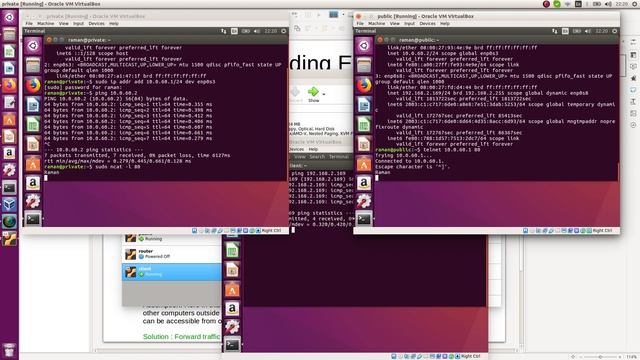Screen dimensions: 640x360
Task: Open Files in the private VM launcher
Action: tap(33, 65)
